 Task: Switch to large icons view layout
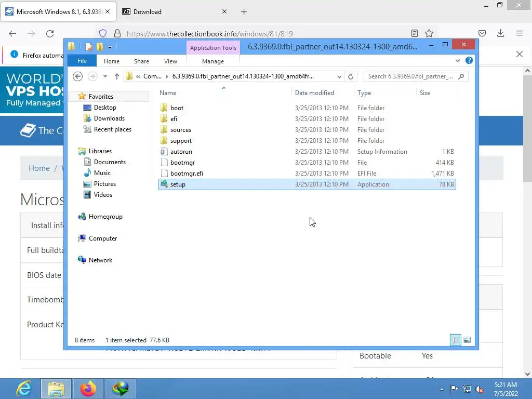coord(467,340)
